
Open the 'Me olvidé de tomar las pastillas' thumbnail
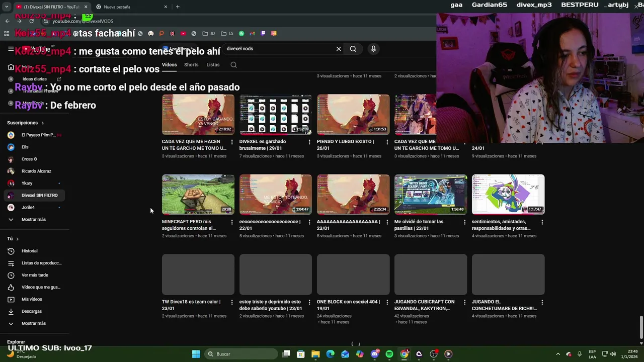(431, 195)
